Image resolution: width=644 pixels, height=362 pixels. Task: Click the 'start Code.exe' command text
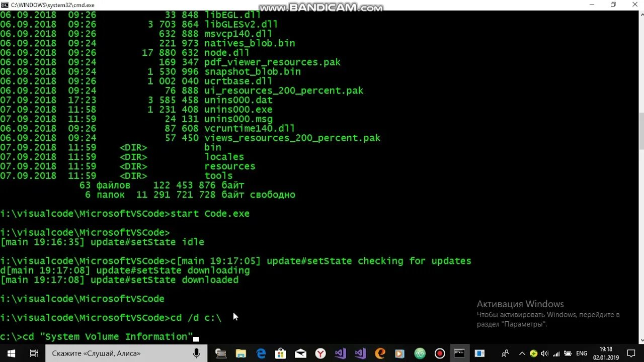coord(210,214)
